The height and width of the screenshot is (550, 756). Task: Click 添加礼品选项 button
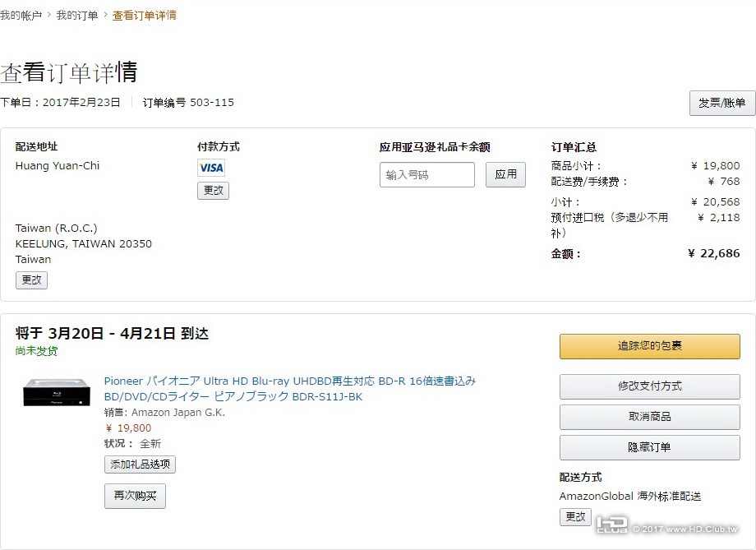point(140,464)
